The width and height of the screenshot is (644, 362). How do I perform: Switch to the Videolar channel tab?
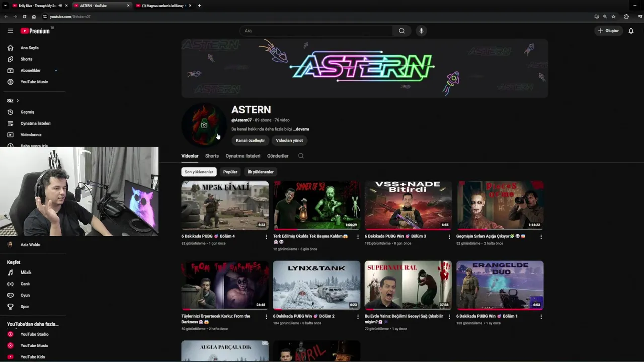pos(190,156)
